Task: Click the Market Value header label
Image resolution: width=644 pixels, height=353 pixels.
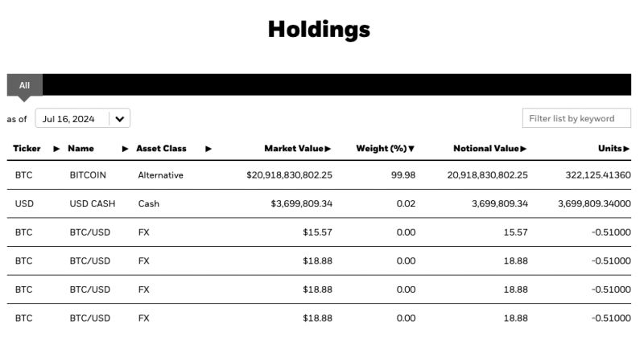Action: coord(293,149)
